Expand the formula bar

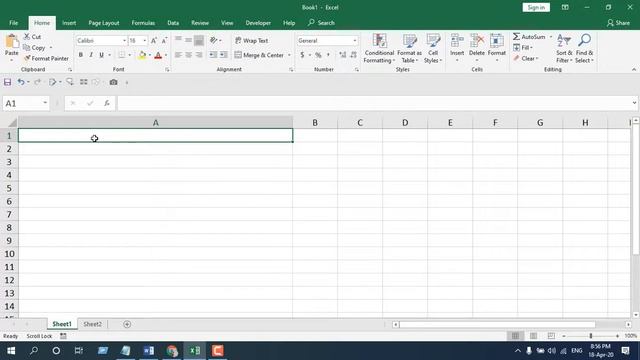point(634,103)
